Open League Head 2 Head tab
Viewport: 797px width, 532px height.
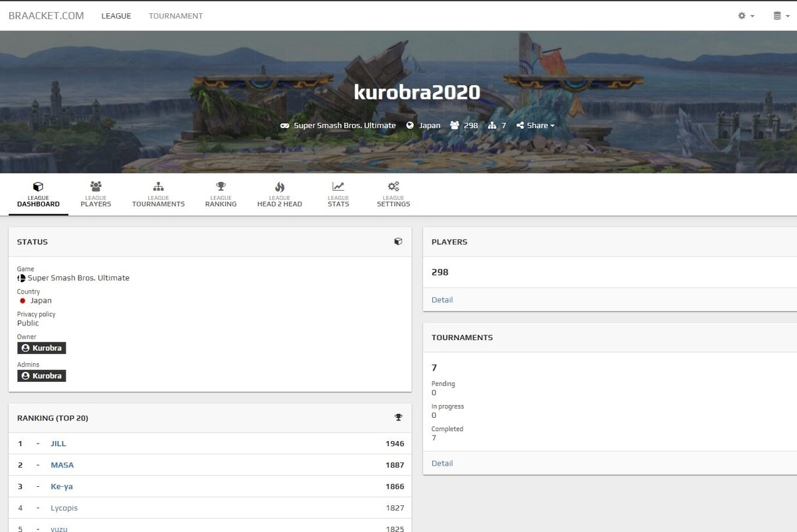click(280, 195)
